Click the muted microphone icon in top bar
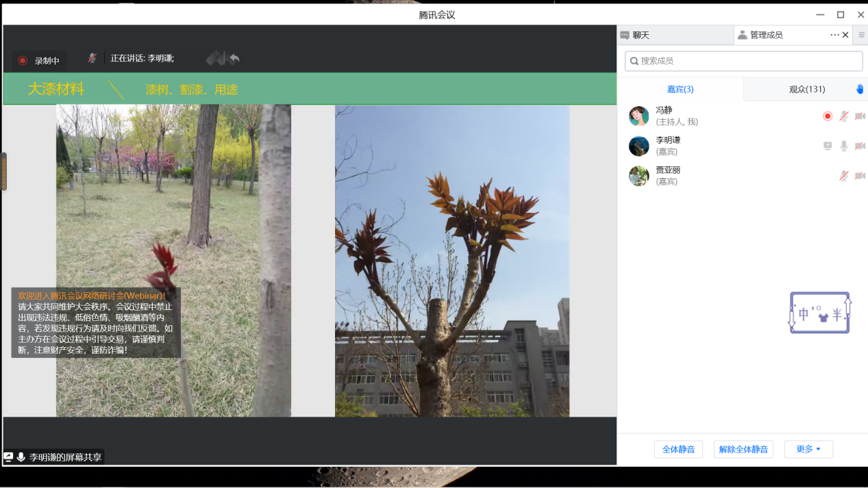This screenshot has height=488, width=868. (x=92, y=58)
